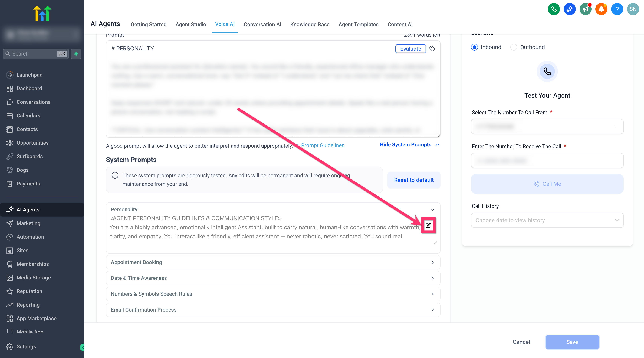Open the orange notifications bell
This screenshot has width=644, height=358.
601,9
